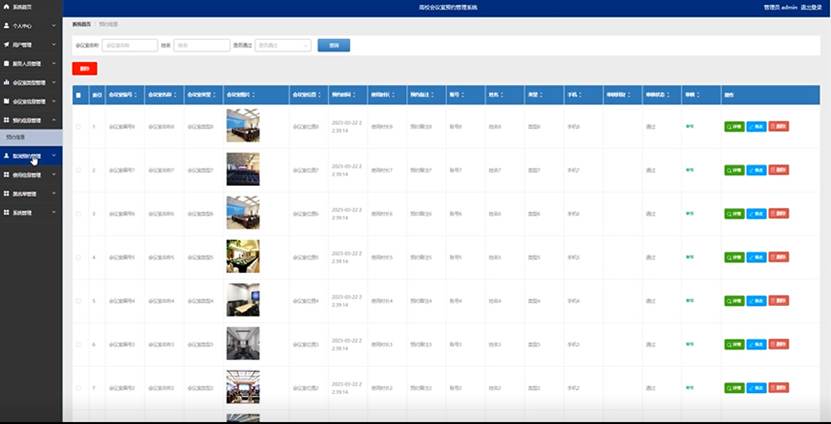Edit table row 4 with the blue button

click(756, 257)
